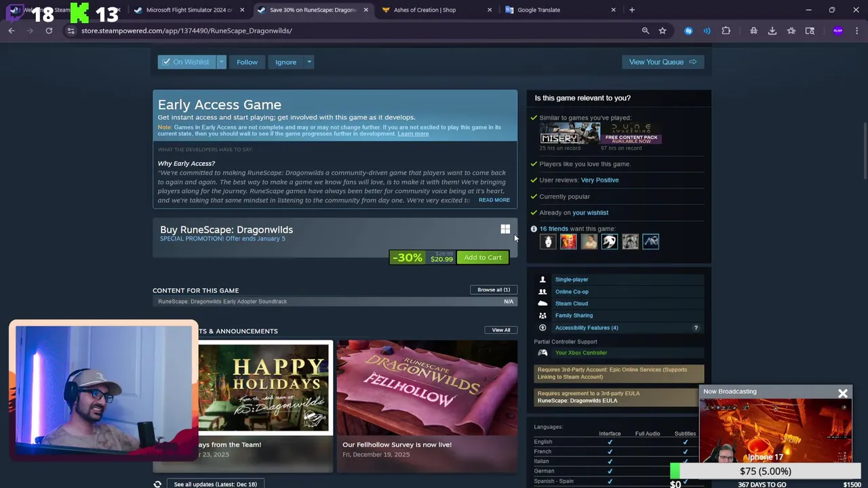Open the Online Co-op category link

572,291
